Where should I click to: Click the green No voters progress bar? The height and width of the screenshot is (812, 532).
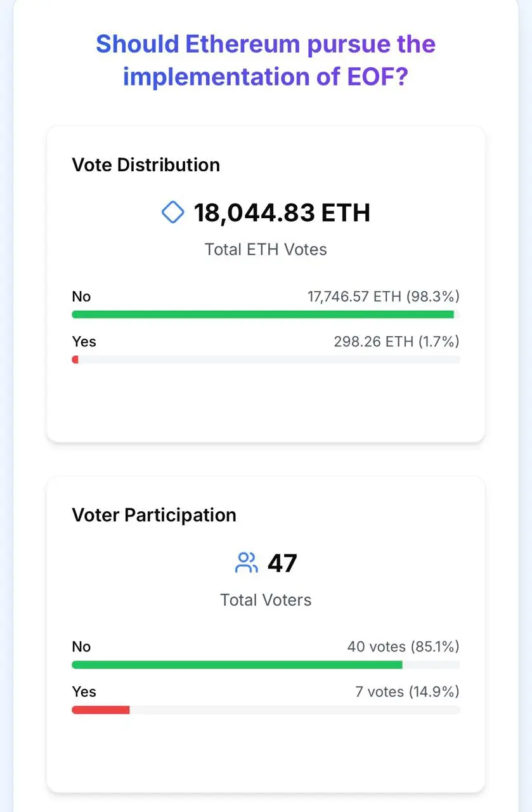click(237, 665)
